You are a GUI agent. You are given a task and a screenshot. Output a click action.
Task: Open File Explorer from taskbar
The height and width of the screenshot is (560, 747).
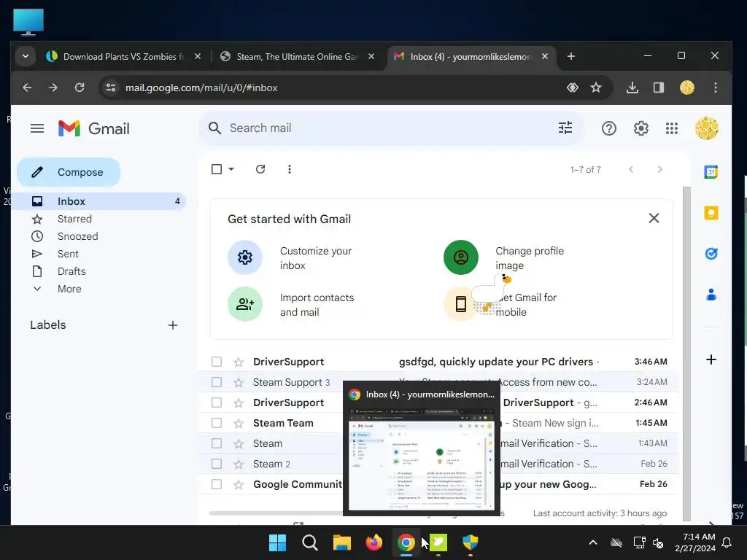341,542
